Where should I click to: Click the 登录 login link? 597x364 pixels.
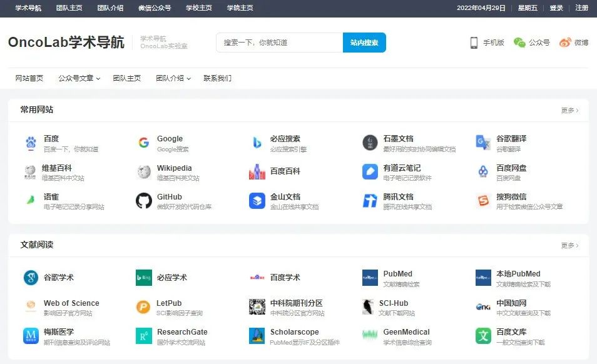tap(556, 8)
